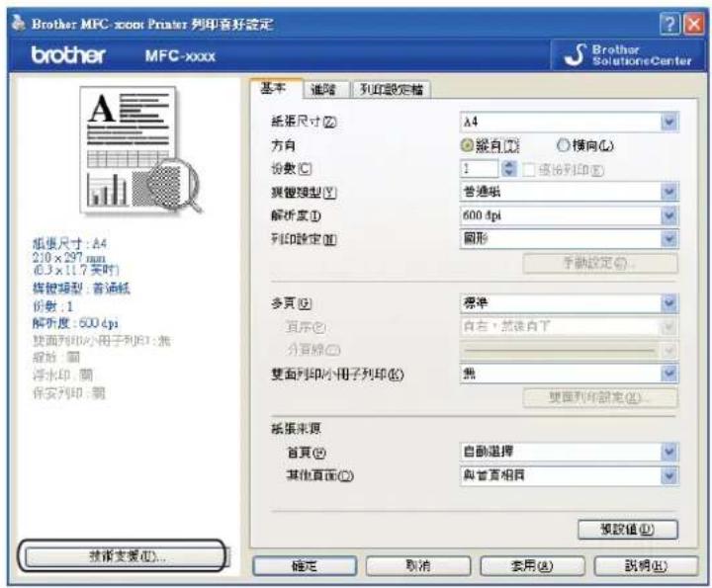
Task: Open the 分頁線 dropdown
Action: (x=570, y=350)
